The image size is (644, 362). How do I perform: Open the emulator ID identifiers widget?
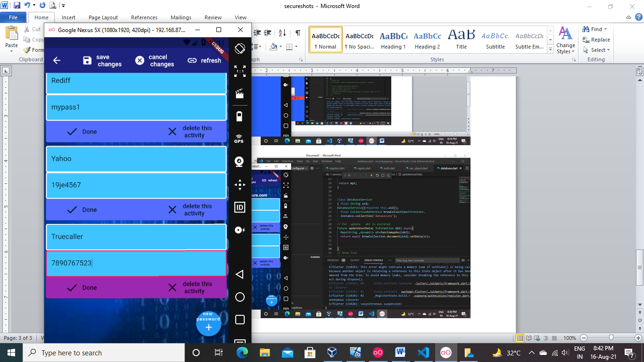[x=239, y=207]
